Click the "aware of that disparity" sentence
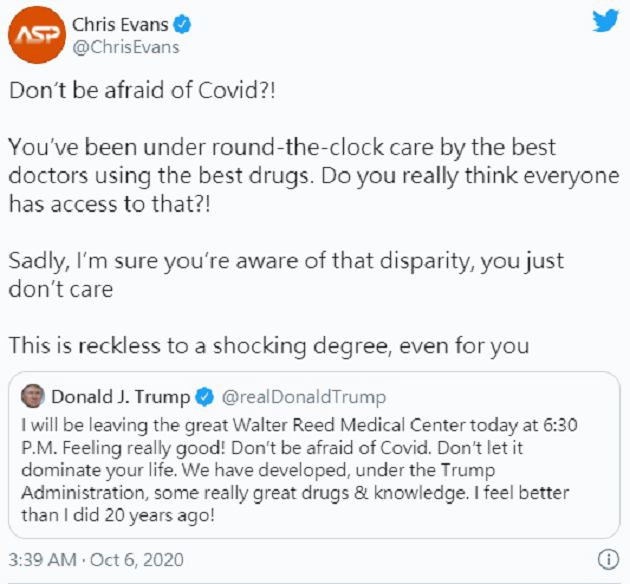The image size is (630, 584). (286, 261)
